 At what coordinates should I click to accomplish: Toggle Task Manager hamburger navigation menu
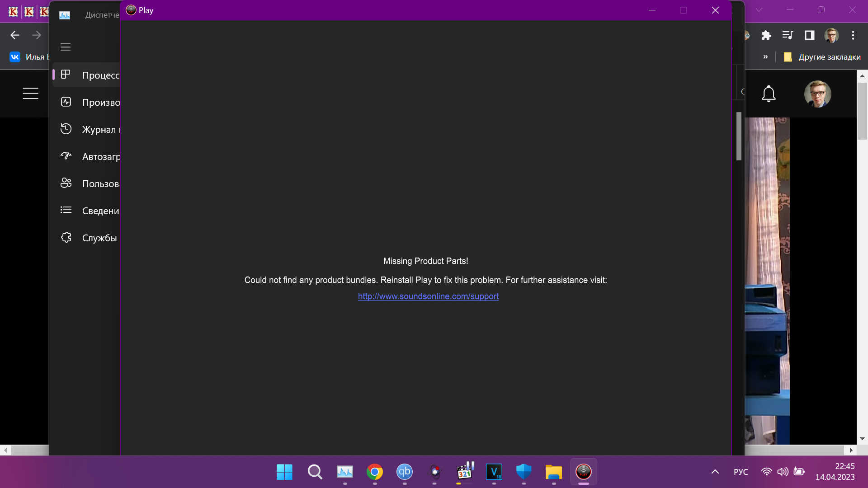point(66,47)
